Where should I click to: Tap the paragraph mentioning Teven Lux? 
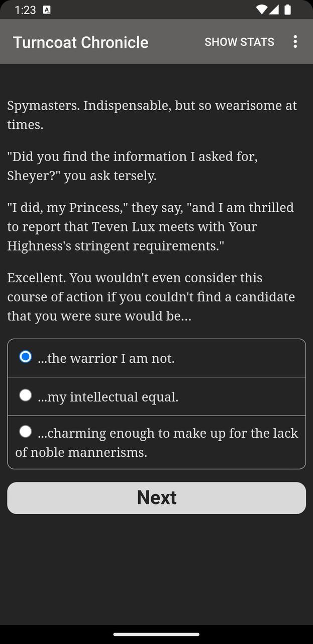click(x=151, y=226)
